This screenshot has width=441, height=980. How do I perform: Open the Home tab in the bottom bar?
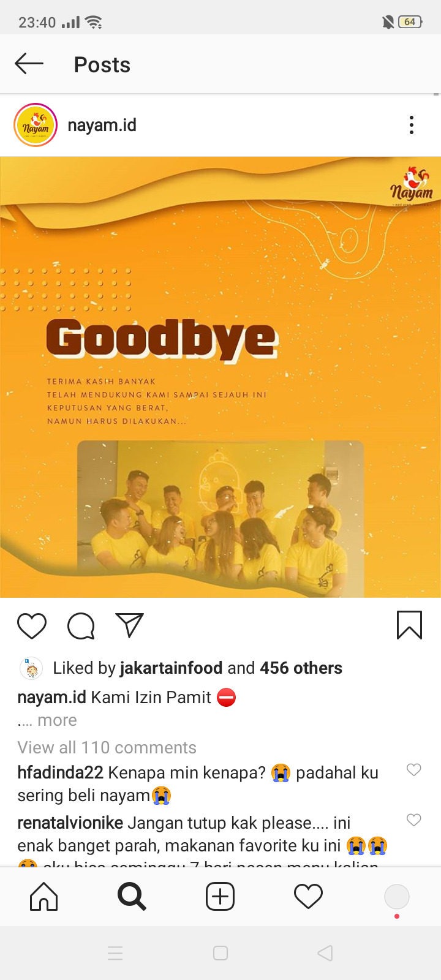[44, 897]
